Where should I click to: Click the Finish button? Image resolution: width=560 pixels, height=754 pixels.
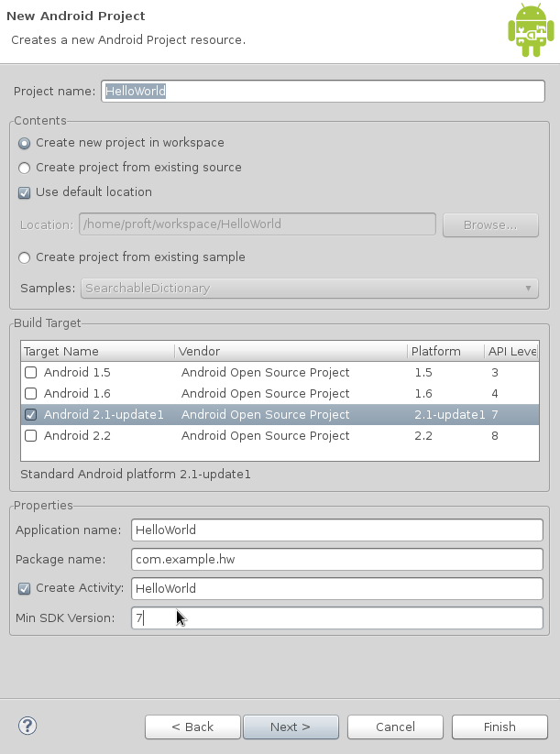(x=500, y=727)
